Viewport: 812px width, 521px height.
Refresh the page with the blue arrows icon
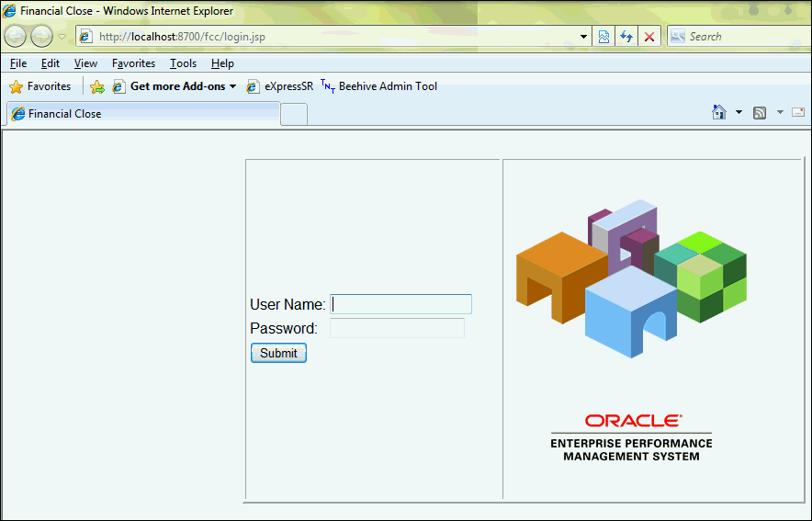click(x=626, y=37)
